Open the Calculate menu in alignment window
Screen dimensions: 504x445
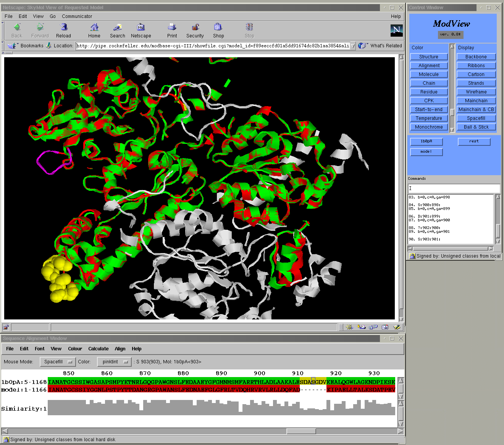98,349
